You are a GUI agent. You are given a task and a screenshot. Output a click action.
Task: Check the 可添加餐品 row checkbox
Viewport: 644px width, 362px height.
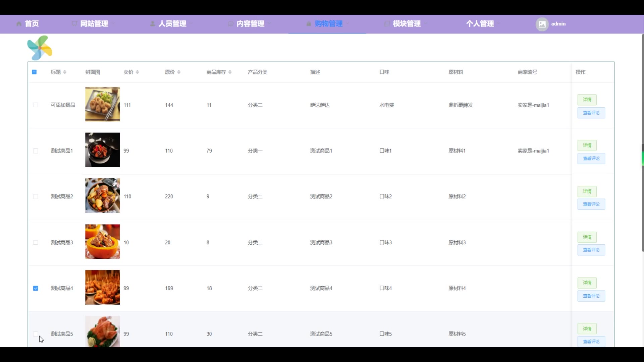[x=36, y=105]
